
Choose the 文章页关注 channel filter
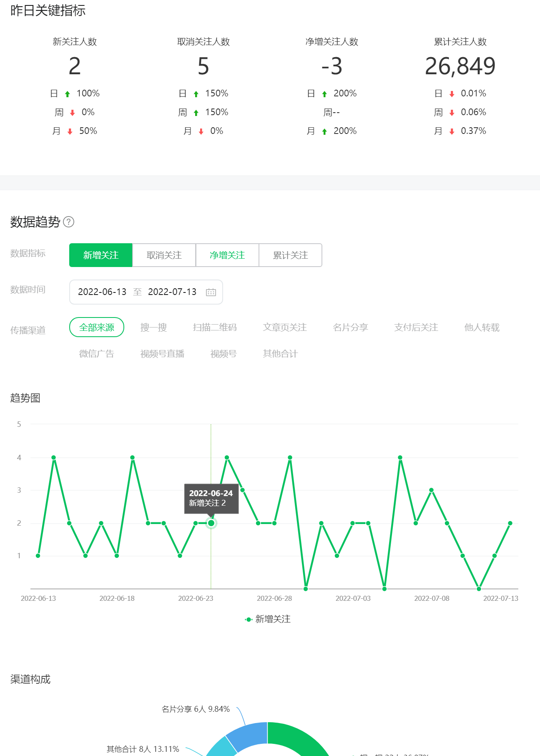tap(285, 328)
